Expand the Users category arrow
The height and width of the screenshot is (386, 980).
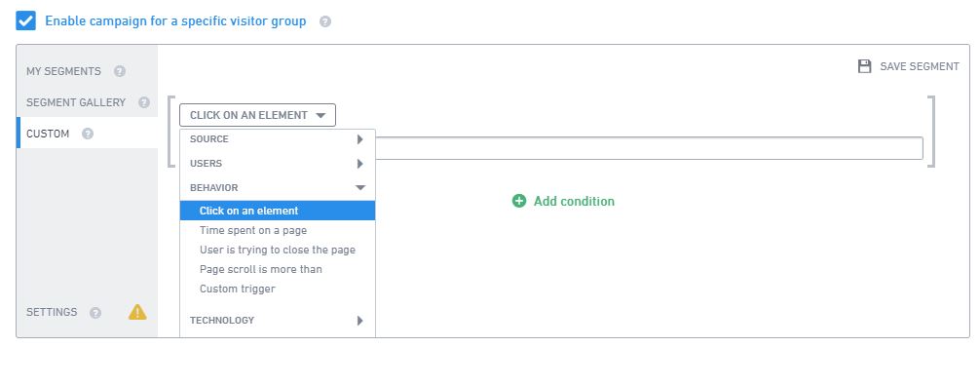[359, 164]
